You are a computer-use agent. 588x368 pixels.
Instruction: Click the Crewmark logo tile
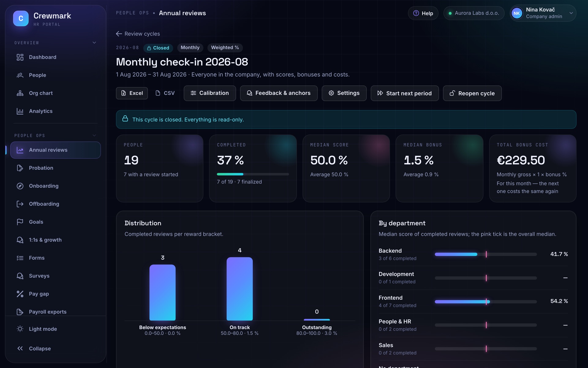click(21, 18)
